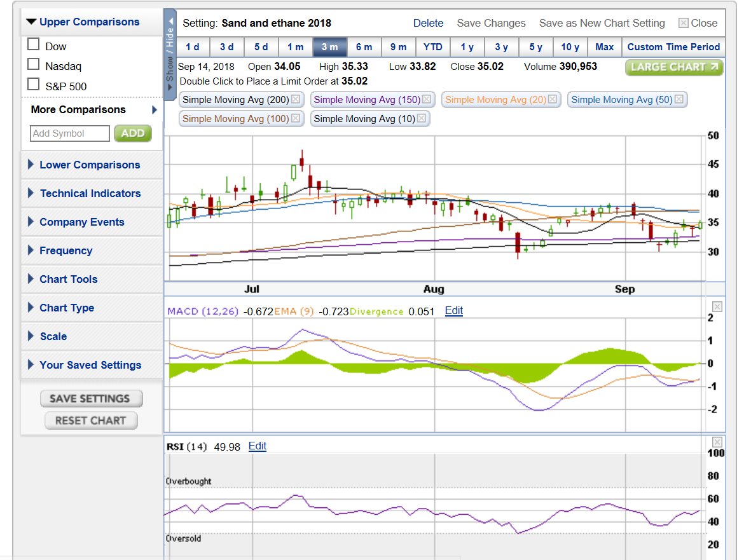Image resolution: width=751 pixels, height=560 pixels.
Task: Remove the Simple Moving Avg (100) overlay
Action: coord(294,118)
